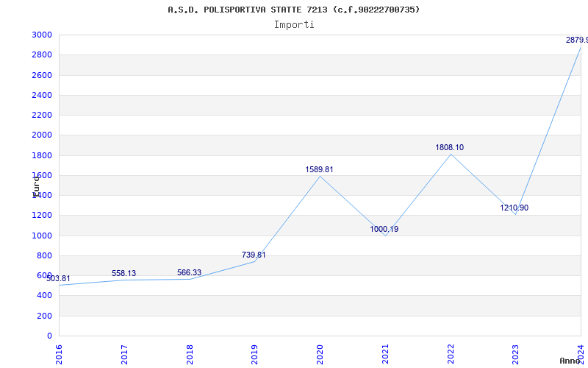Click the 2017 x-axis year label
Screen dimensions: 588x368
tap(124, 355)
